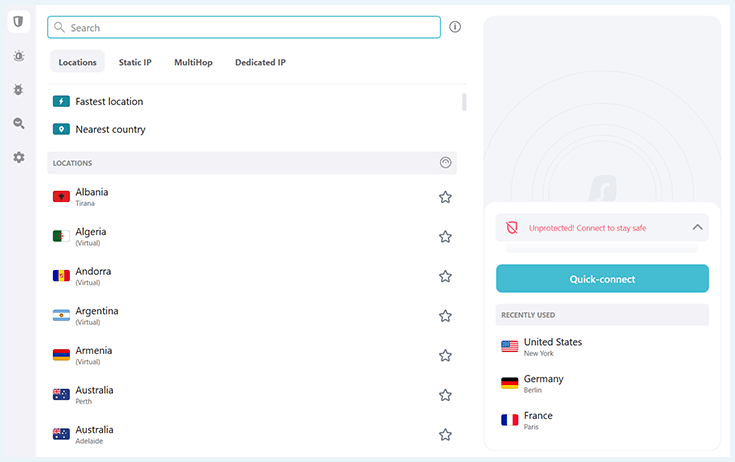Select the Australia Adelaide location text
Viewport: 735px width, 462px height.
tap(94, 434)
